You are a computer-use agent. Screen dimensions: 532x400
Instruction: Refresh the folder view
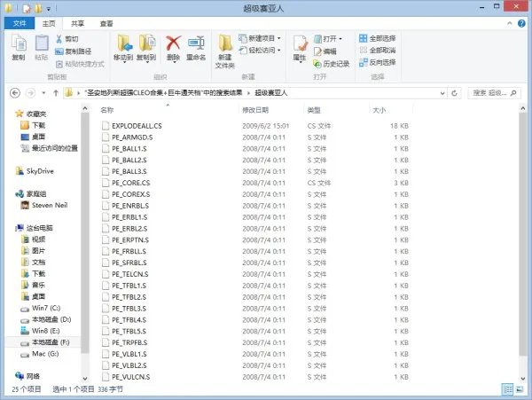point(454,93)
